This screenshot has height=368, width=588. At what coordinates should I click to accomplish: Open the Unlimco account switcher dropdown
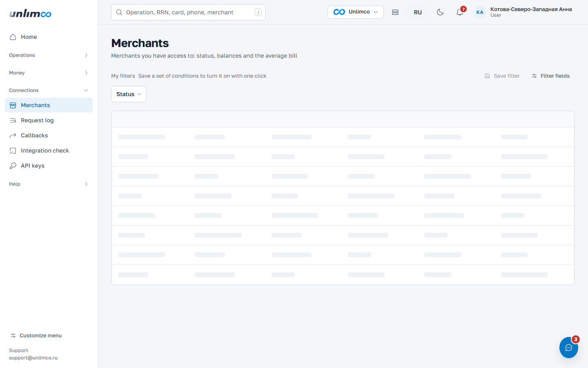coord(355,12)
